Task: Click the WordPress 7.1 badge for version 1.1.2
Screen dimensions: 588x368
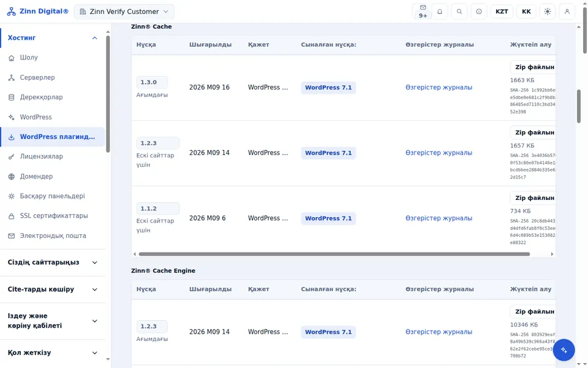Action: [x=328, y=218]
